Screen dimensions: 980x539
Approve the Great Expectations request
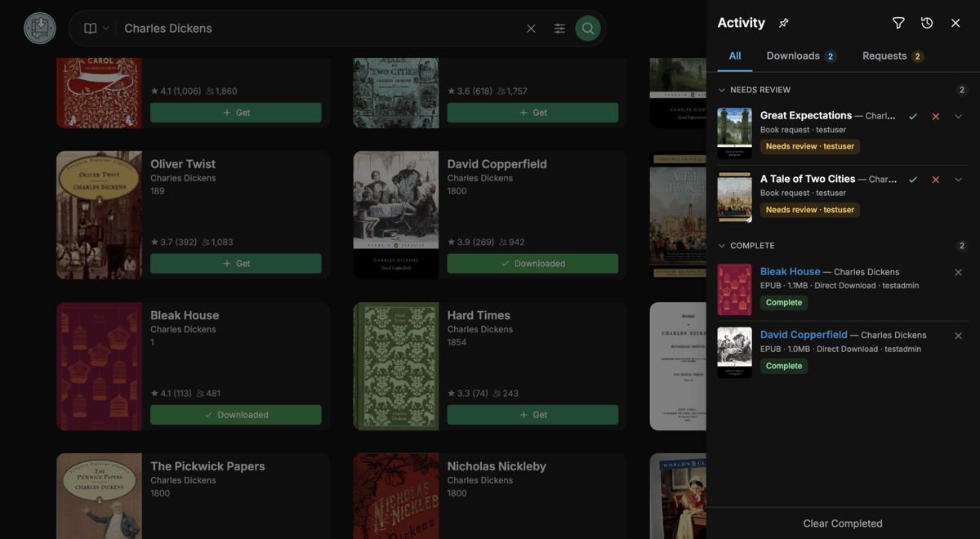[x=913, y=117]
